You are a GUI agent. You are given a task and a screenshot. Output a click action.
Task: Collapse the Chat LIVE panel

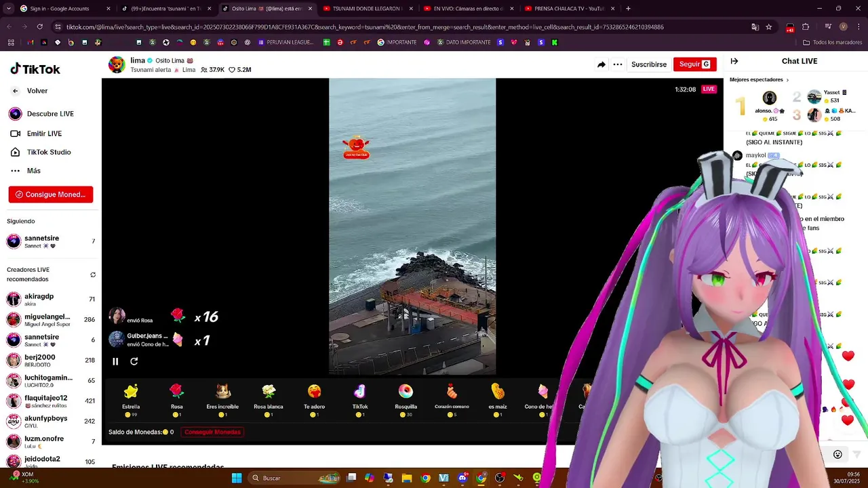click(x=734, y=61)
